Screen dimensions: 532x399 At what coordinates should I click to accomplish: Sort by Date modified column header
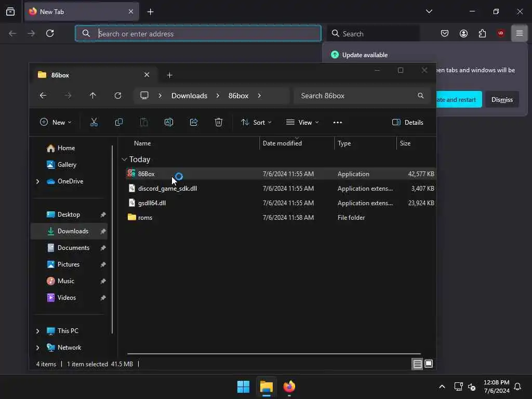[x=282, y=143]
